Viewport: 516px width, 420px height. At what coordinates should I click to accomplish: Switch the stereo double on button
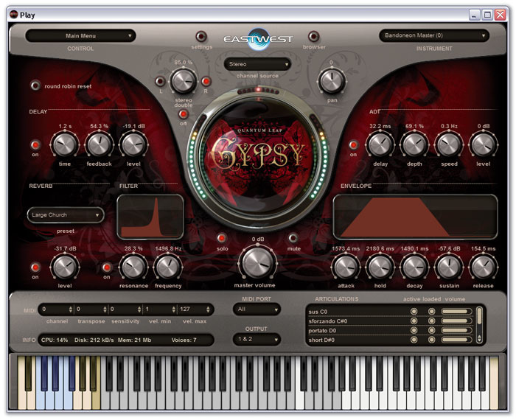tap(184, 114)
